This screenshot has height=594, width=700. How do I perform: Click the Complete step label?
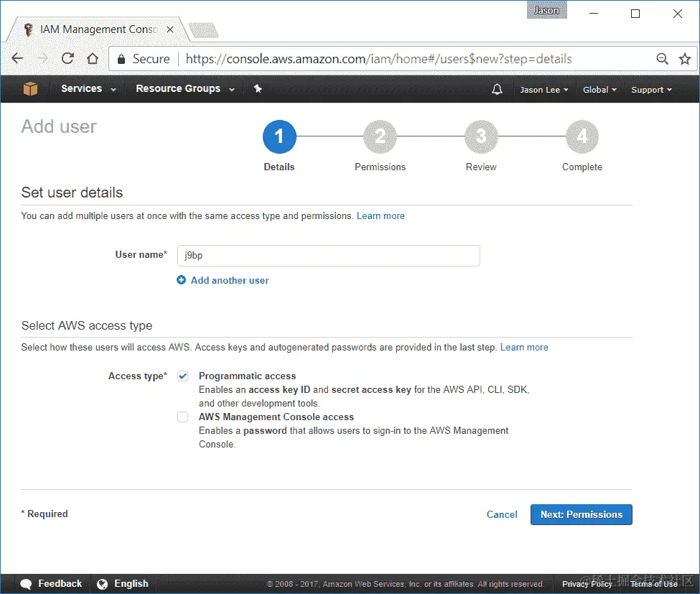tap(582, 167)
